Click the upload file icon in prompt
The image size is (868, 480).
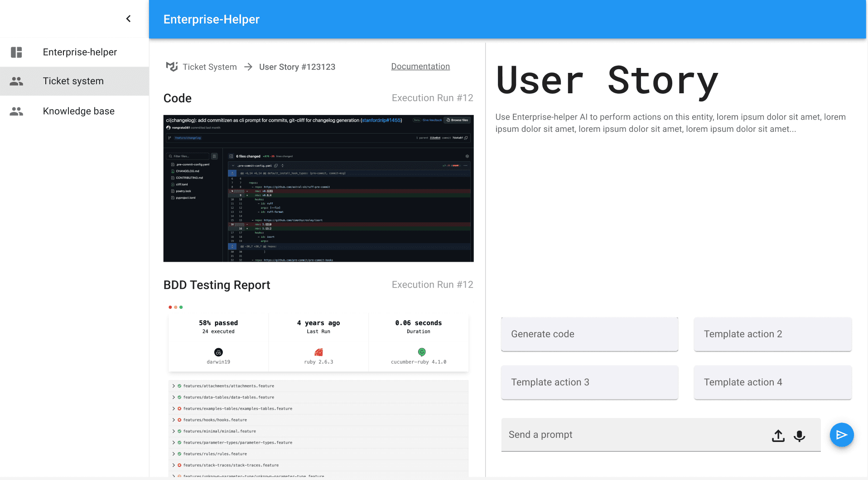click(778, 435)
